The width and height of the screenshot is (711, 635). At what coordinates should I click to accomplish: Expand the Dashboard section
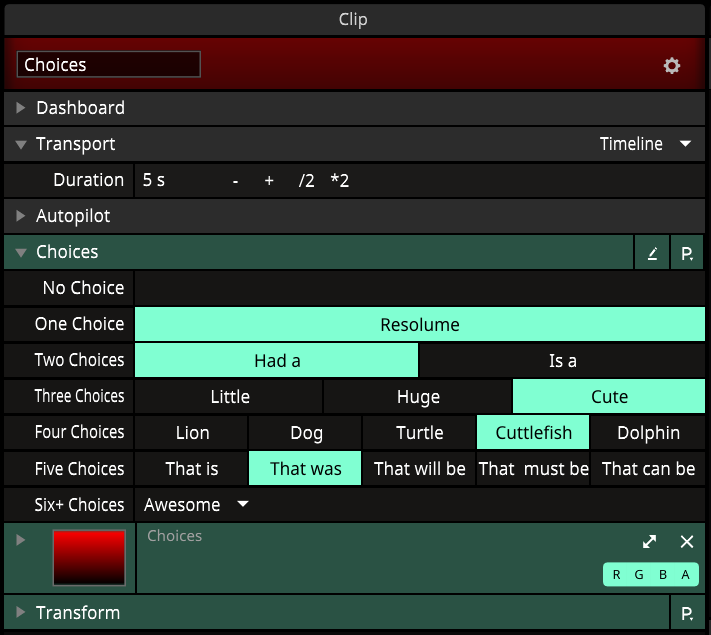(20, 108)
